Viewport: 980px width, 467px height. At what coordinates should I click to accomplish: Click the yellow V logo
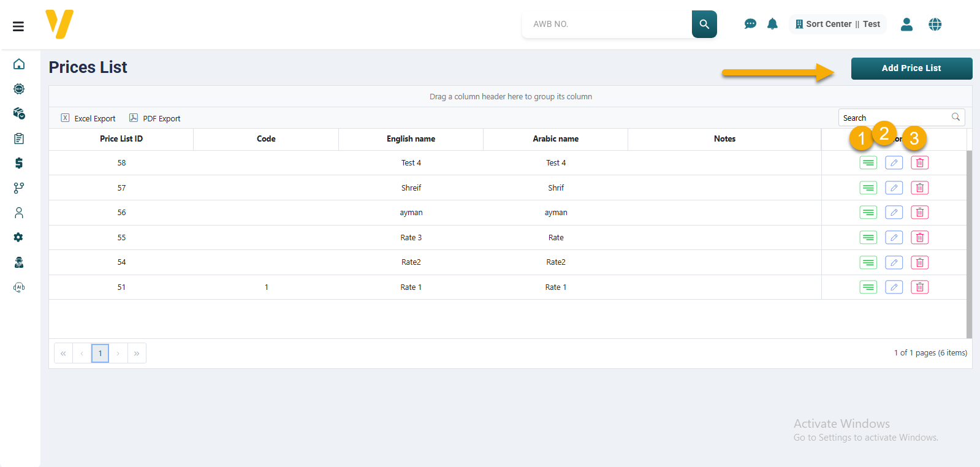click(x=59, y=24)
